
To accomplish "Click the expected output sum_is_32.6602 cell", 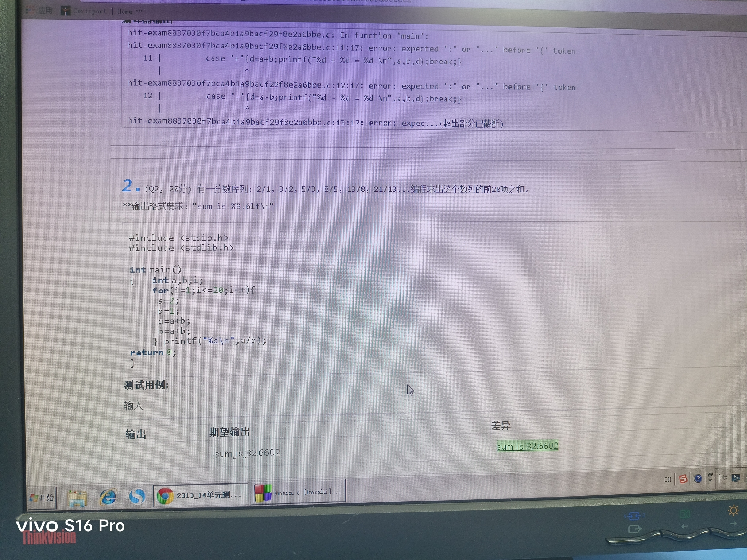I will click(248, 453).
